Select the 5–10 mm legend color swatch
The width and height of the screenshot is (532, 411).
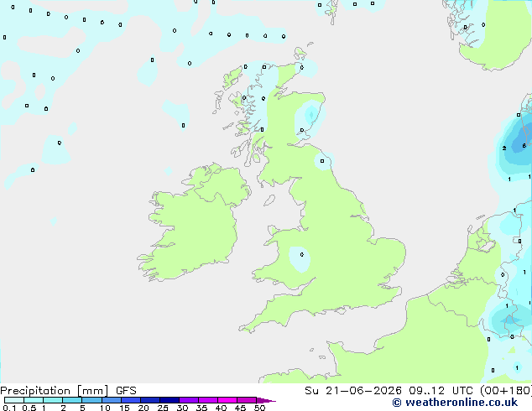(91, 400)
